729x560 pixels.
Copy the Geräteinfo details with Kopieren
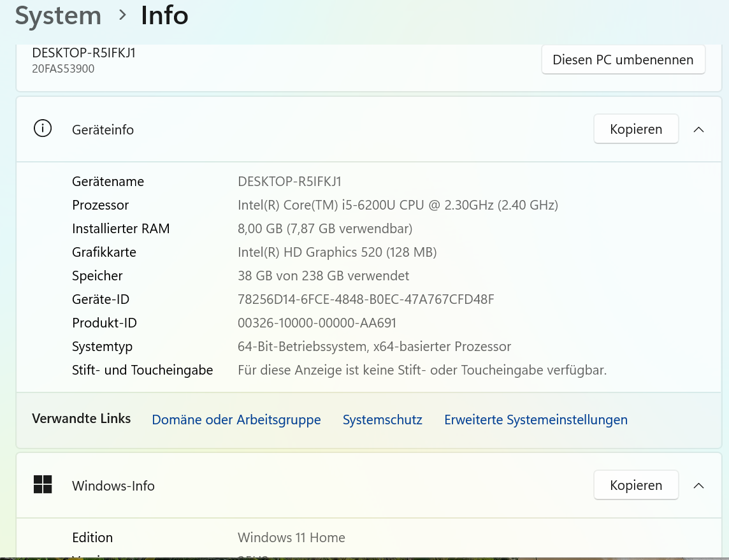pyautogui.click(x=635, y=129)
